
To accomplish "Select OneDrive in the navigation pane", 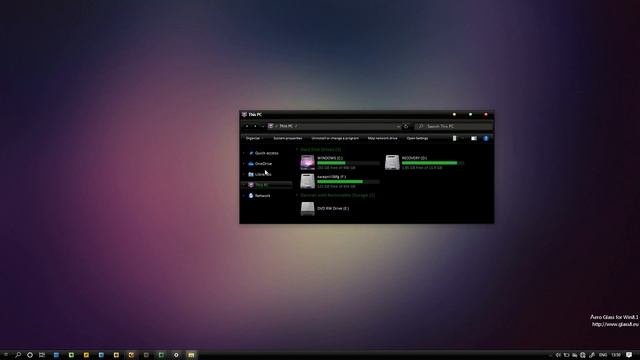I will point(263,164).
